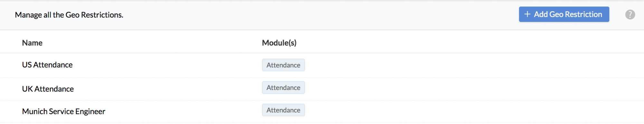Click gap between US Attendance name and tag
The height and width of the screenshot is (124, 644).
167,65
